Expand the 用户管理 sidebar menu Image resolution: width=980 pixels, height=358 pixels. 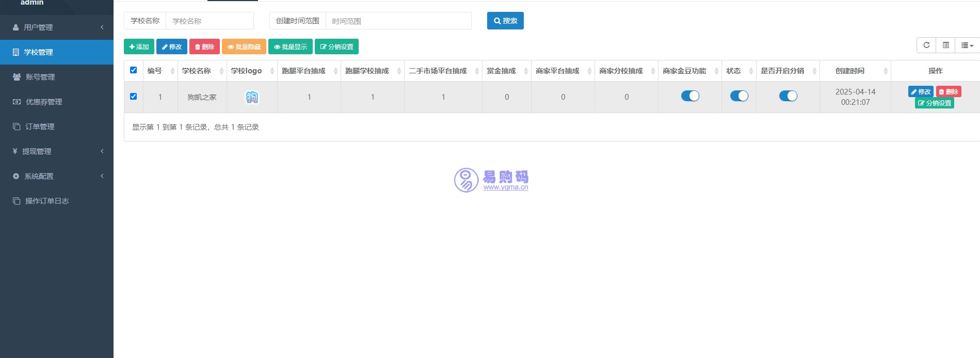[57, 27]
